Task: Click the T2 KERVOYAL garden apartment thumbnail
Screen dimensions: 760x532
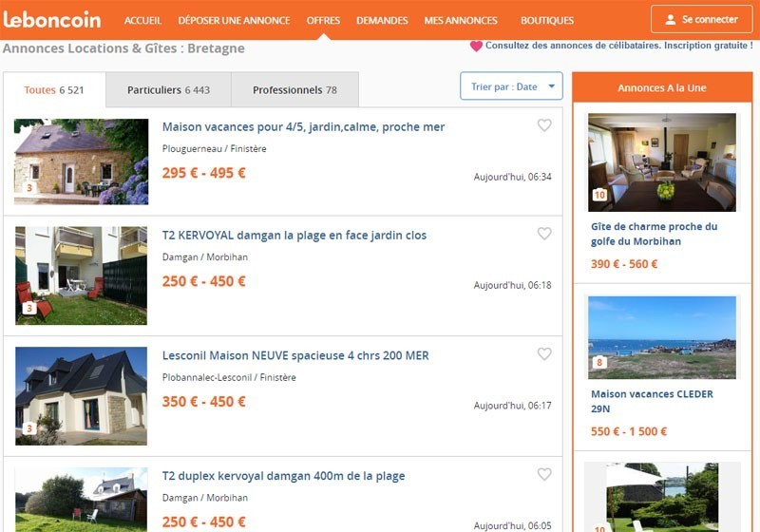Action: 81,275
